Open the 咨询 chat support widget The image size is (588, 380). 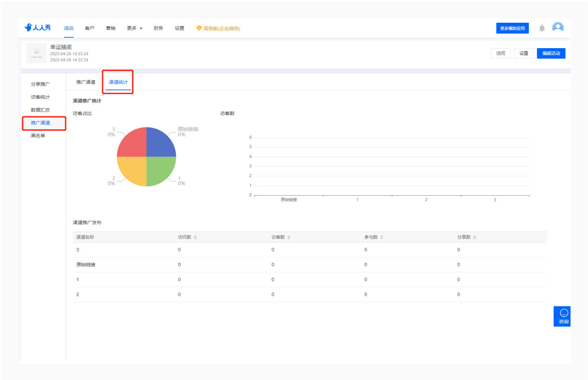tap(562, 317)
